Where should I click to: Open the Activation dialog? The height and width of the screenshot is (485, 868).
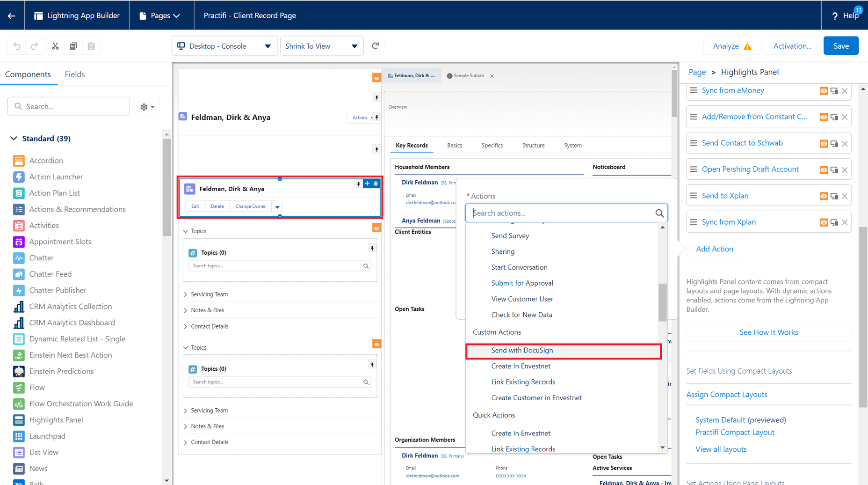click(x=792, y=46)
